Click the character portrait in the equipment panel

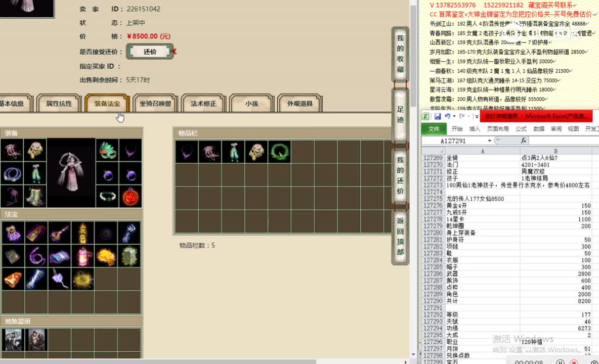[71, 173]
